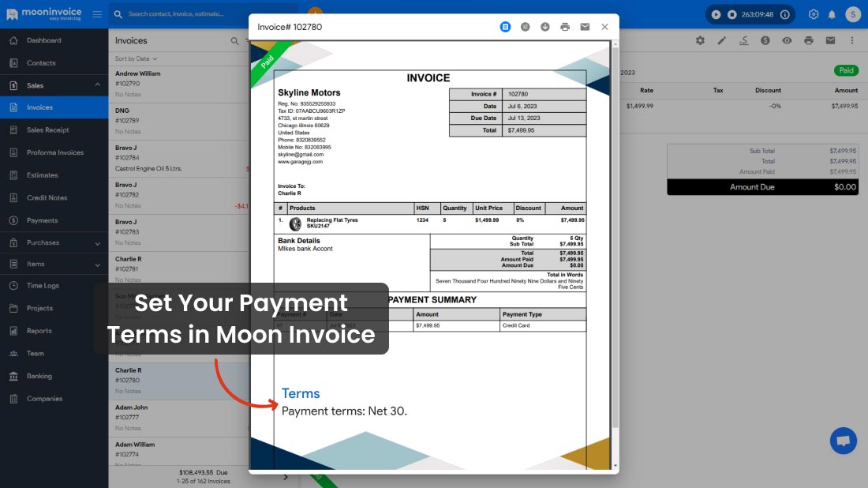
Task: Click the Paid status badge in detail view
Action: click(846, 70)
